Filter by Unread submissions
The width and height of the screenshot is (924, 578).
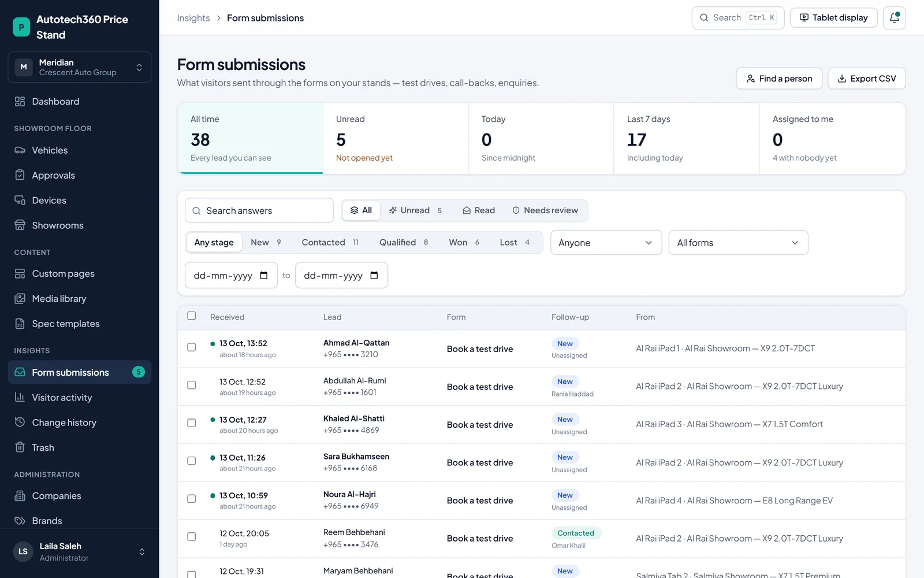point(415,210)
